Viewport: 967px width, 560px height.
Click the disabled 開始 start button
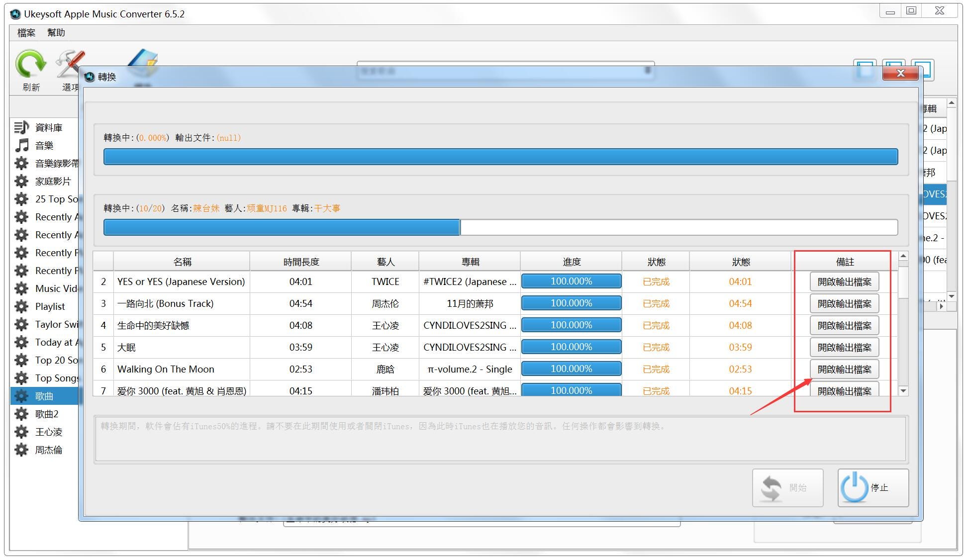pyautogui.click(x=788, y=487)
